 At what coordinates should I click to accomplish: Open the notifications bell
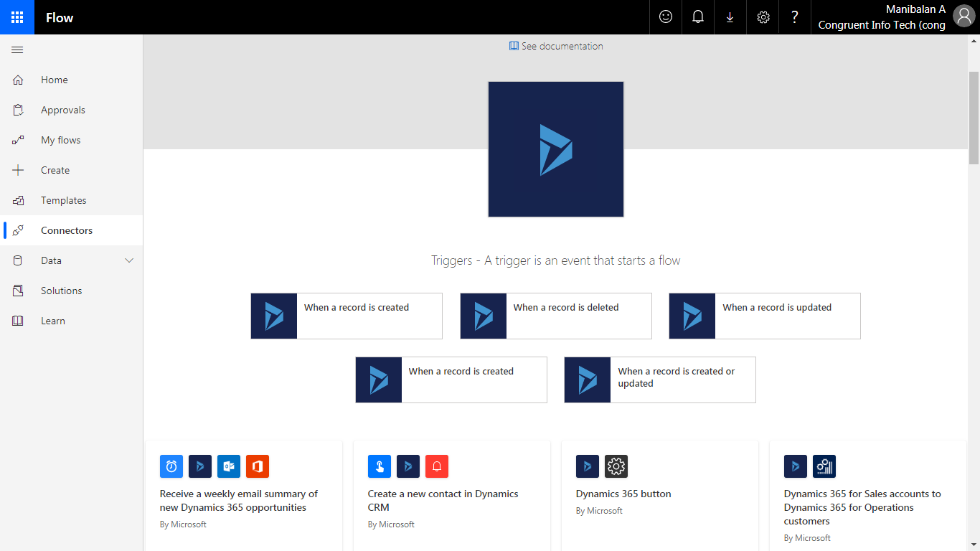click(698, 17)
